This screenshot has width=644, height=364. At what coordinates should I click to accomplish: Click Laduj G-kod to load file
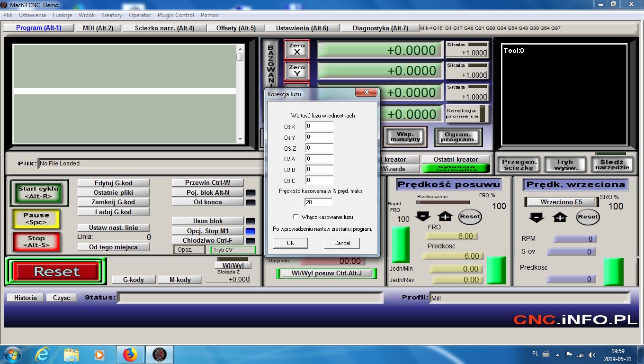pos(113,212)
